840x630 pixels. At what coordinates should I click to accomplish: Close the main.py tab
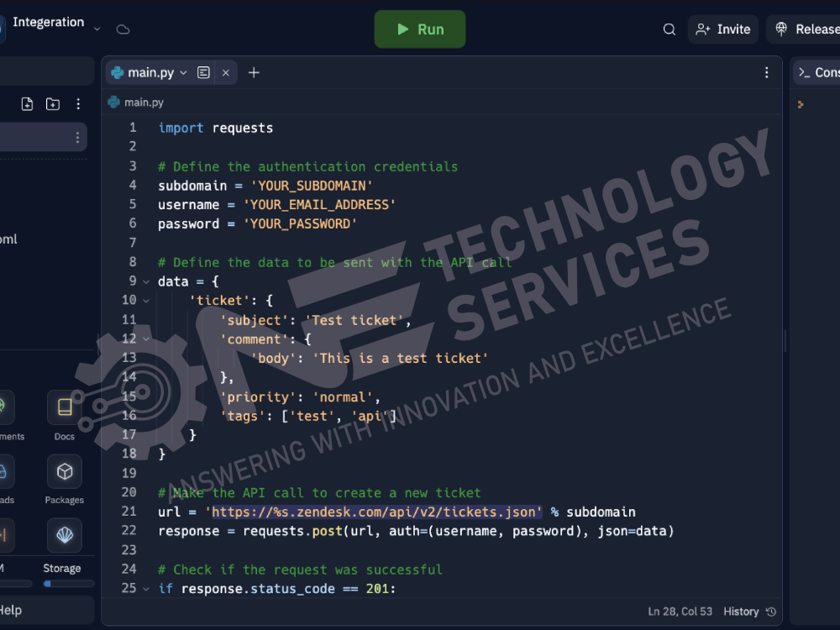226,73
